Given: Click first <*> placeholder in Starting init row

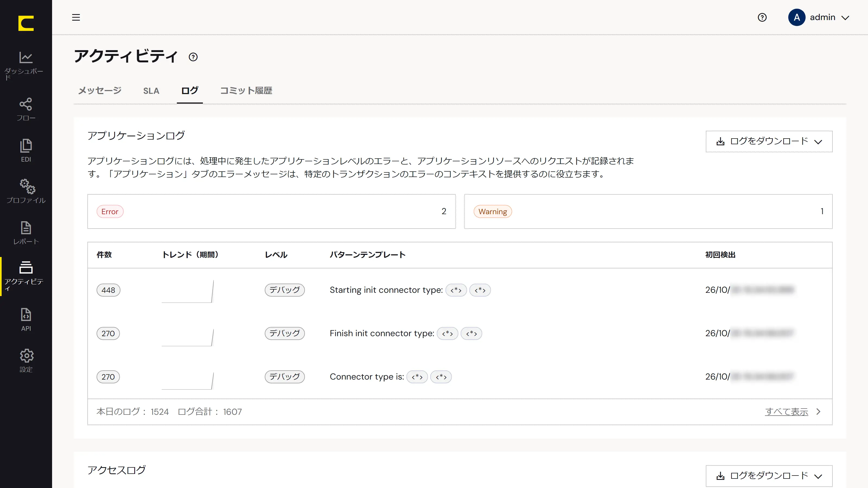Looking at the screenshot, I should [456, 290].
